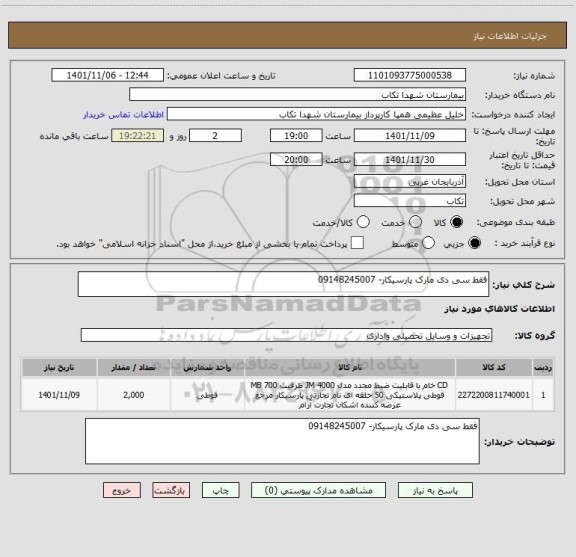Click the validity time field 20:00
The image size is (576, 557).
pyautogui.click(x=296, y=159)
